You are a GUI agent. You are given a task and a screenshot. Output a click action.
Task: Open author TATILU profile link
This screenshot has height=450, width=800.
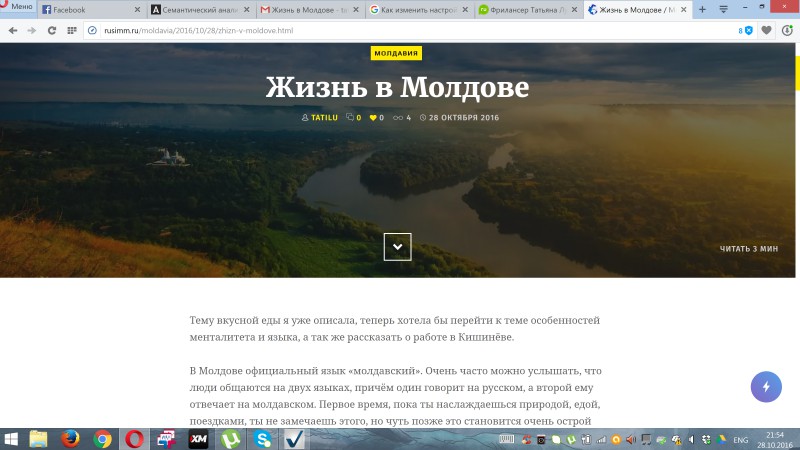pyautogui.click(x=324, y=118)
